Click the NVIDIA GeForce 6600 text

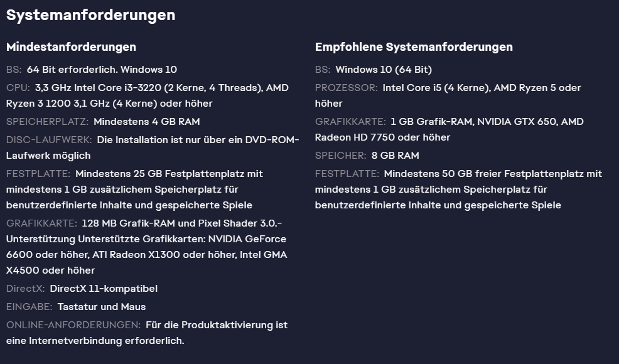[x=146, y=247]
